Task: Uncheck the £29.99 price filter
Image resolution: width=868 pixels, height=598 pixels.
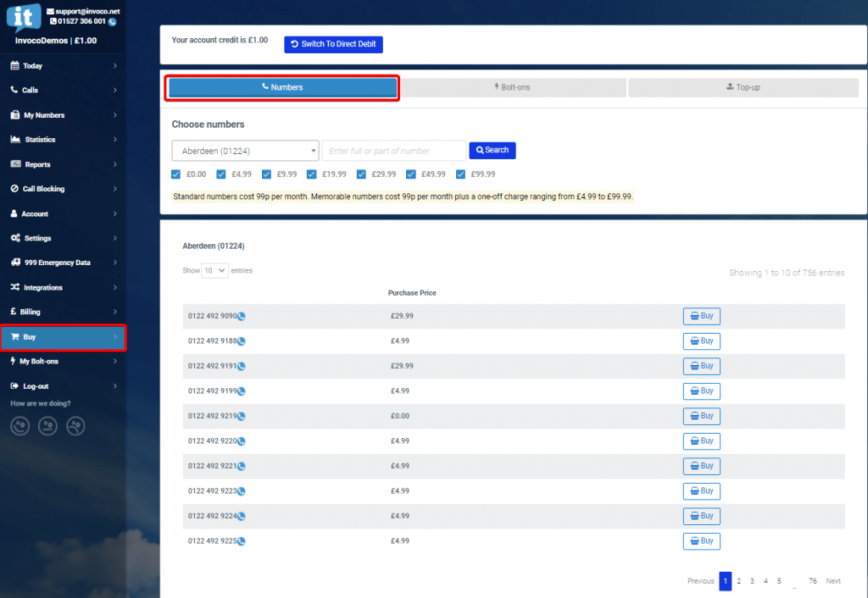Action: pos(361,174)
